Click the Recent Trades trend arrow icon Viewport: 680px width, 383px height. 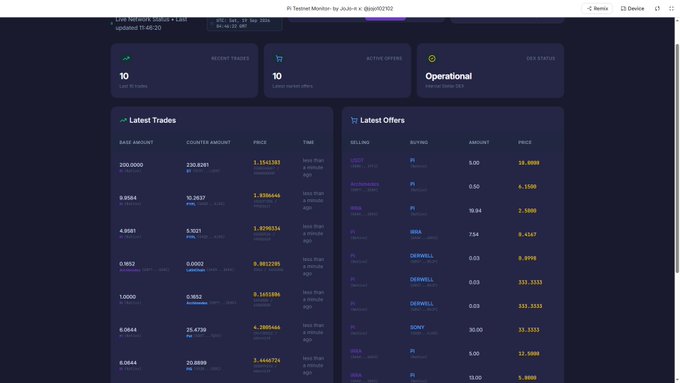click(x=126, y=59)
